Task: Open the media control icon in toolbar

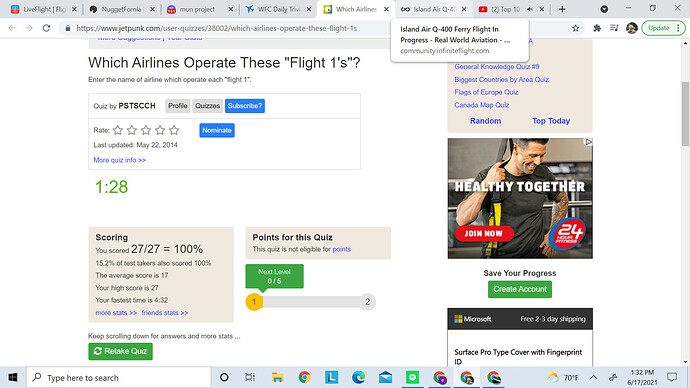Action: point(614,28)
